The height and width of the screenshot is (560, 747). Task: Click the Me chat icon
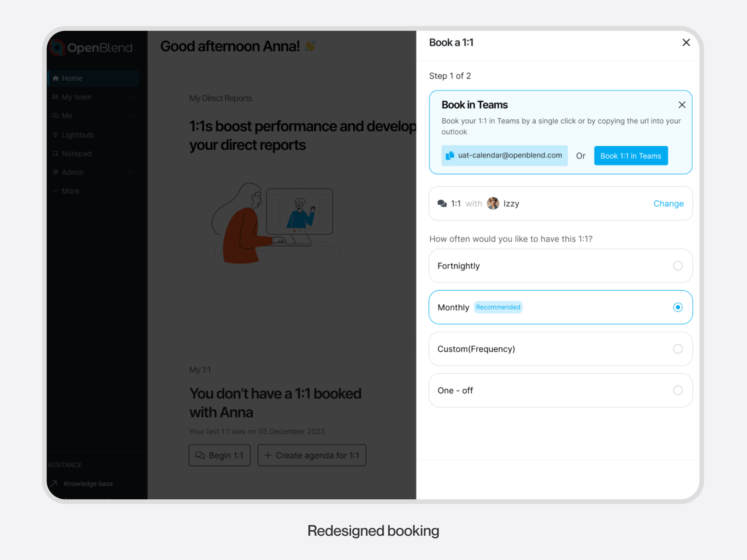[55, 116]
